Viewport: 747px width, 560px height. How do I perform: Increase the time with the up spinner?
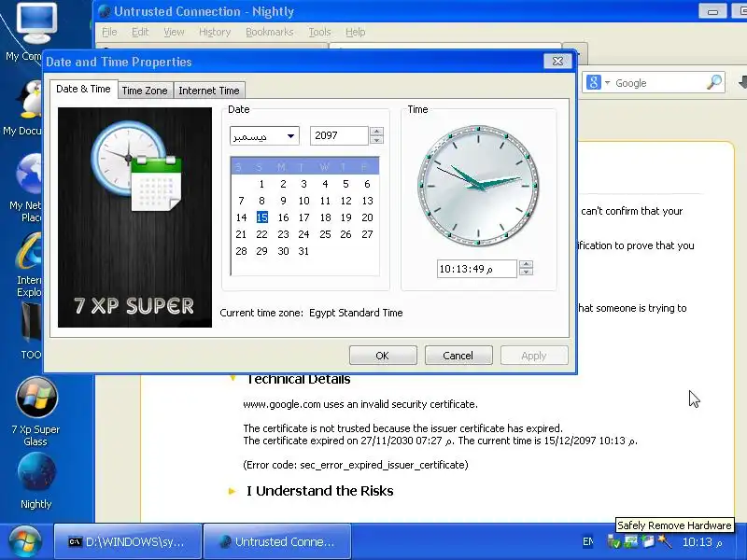coord(526,264)
